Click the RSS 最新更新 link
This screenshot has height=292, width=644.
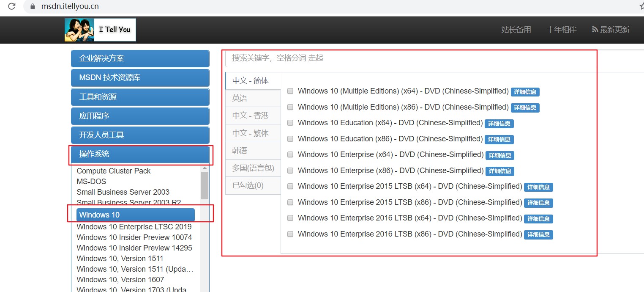(x=611, y=30)
